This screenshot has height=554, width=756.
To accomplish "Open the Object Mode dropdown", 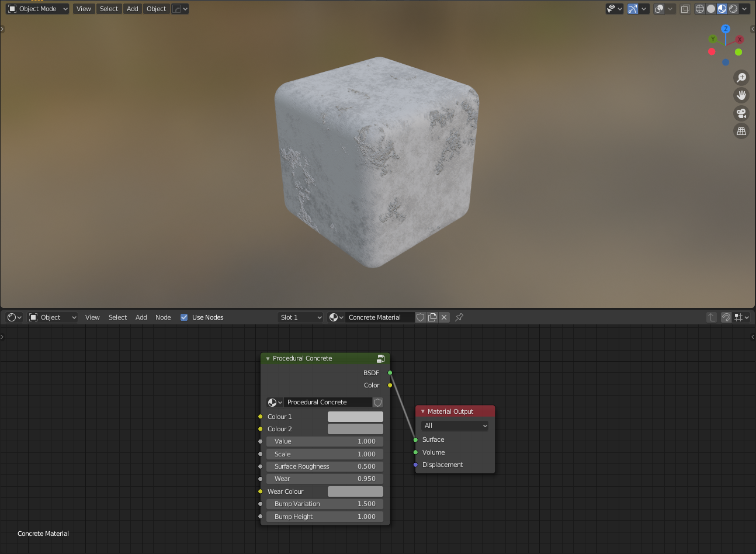I will click(37, 8).
